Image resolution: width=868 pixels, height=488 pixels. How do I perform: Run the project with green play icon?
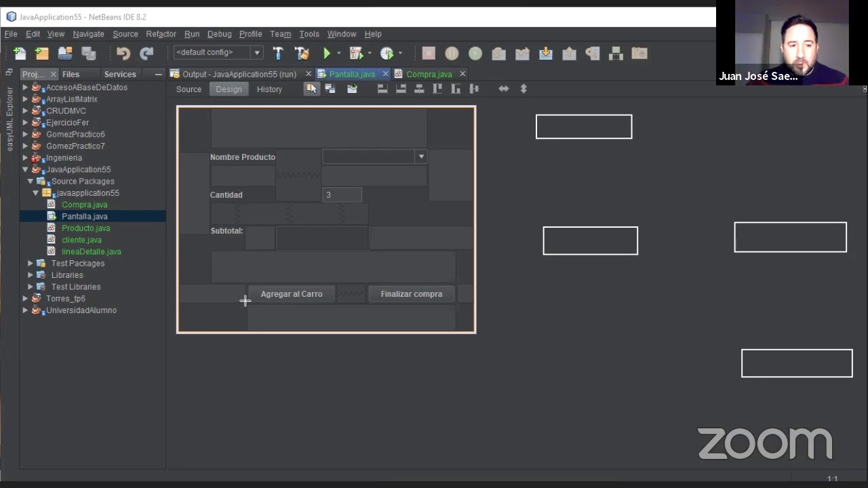tap(327, 54)
